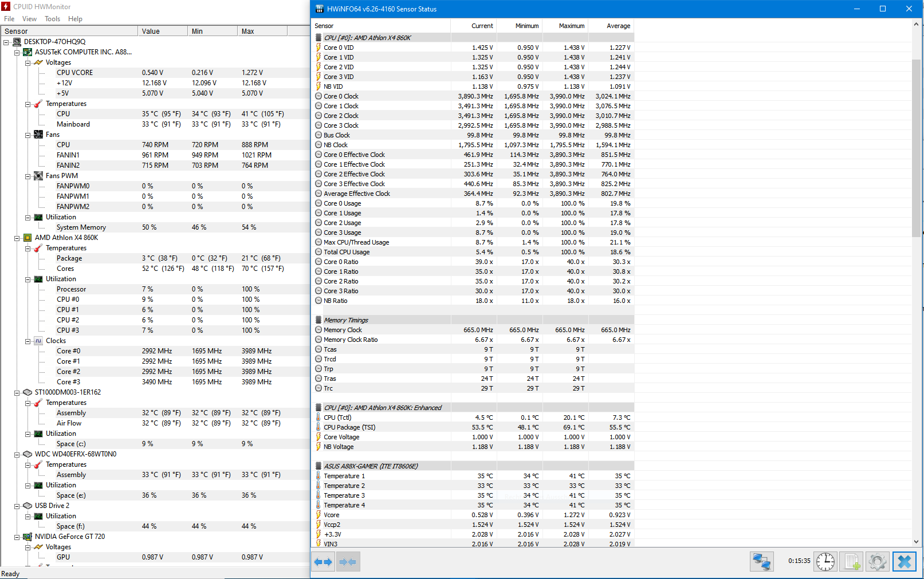Image resolution: width=924 pixels, height=579 pixels.
Task: Select the CPU Package (TSI) row in HWiNFO
Action: (474, 427)
